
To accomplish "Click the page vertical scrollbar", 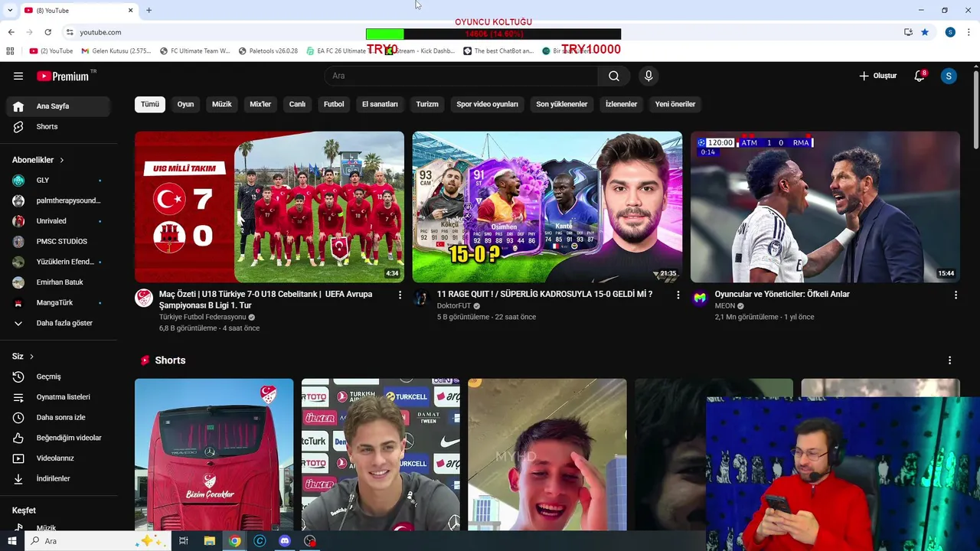I will coord(975,111).
